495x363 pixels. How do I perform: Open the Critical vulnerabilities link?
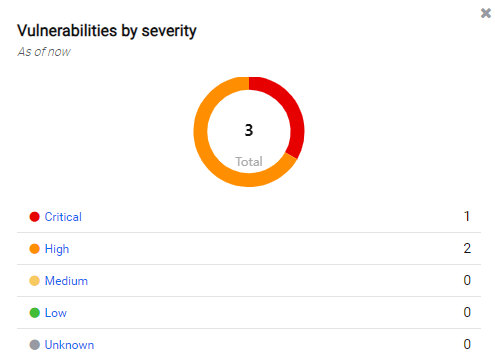point(63,217)
